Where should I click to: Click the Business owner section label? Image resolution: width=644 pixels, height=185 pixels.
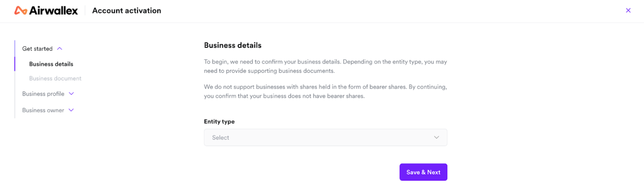click(43, 110)
